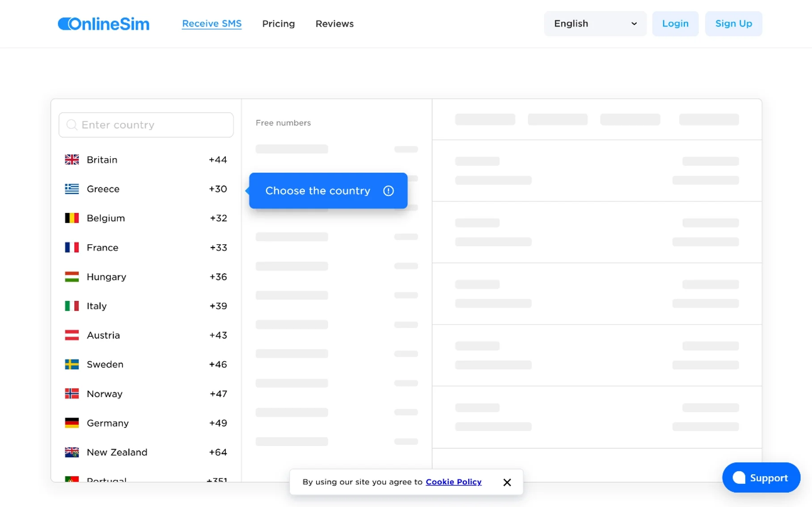
Task: Select Hungary country row
Action: click(146, 277)
